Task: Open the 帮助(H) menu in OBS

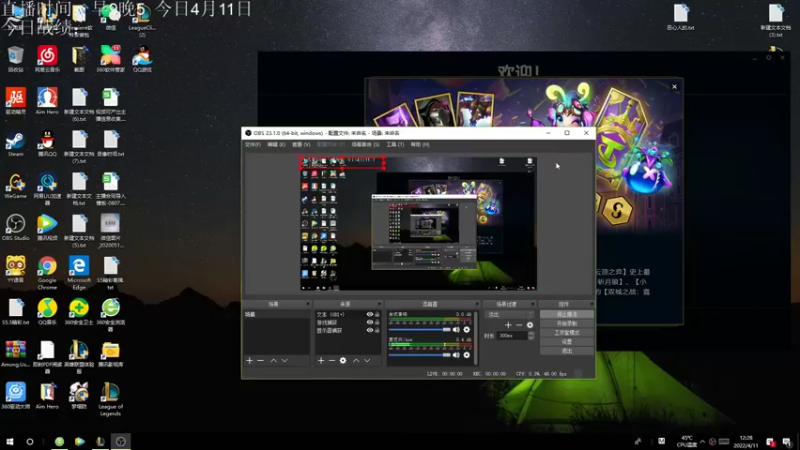Action: tap(419, 145)
